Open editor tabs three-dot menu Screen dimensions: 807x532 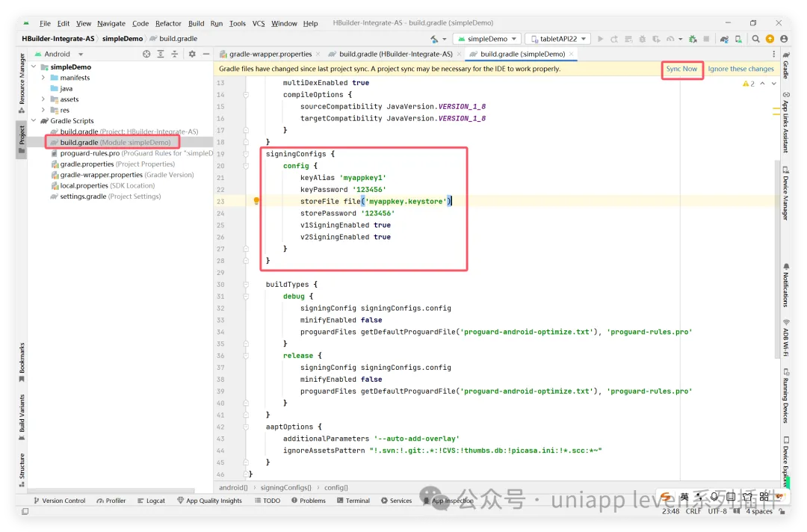(773, 54)
